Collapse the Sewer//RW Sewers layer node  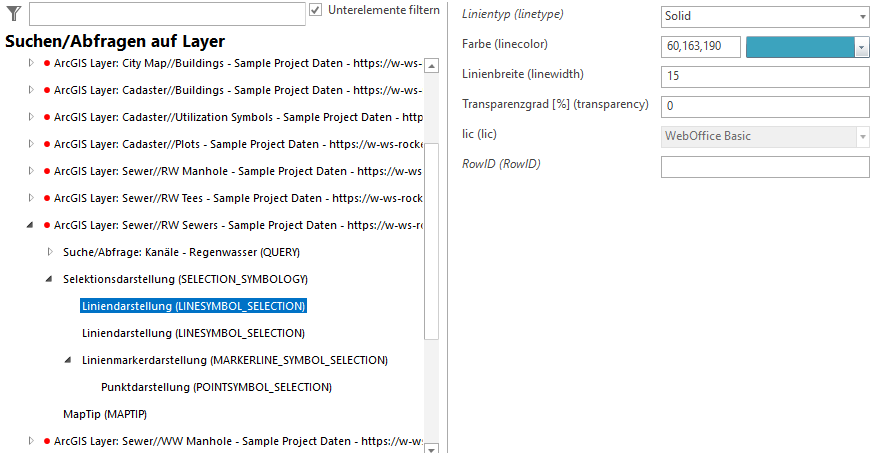[x=30, y=225]
